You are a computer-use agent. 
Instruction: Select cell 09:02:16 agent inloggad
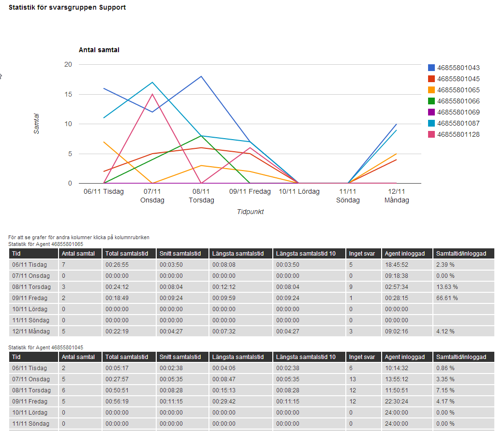pos(407,331)
